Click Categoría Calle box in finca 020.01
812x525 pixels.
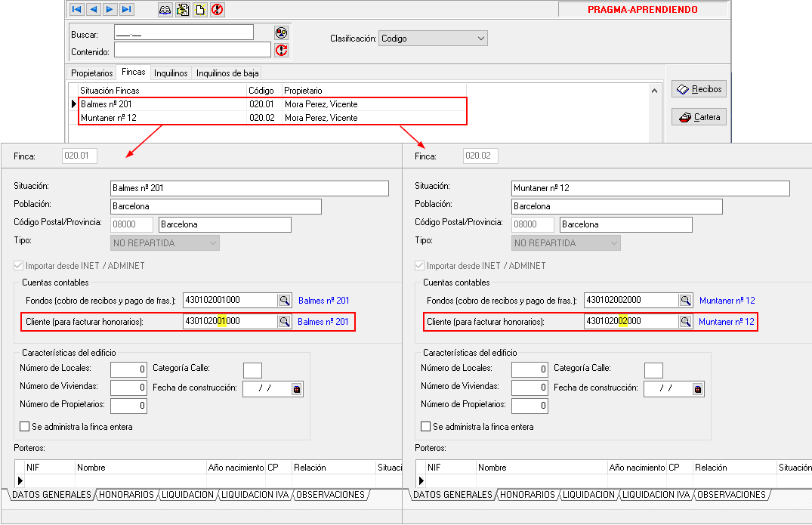[253, 370]
